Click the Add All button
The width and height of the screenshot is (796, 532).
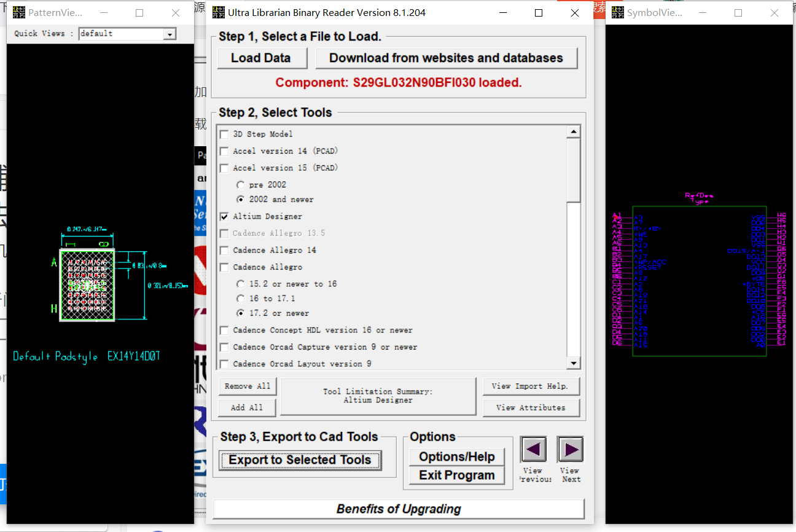(247, 407)
